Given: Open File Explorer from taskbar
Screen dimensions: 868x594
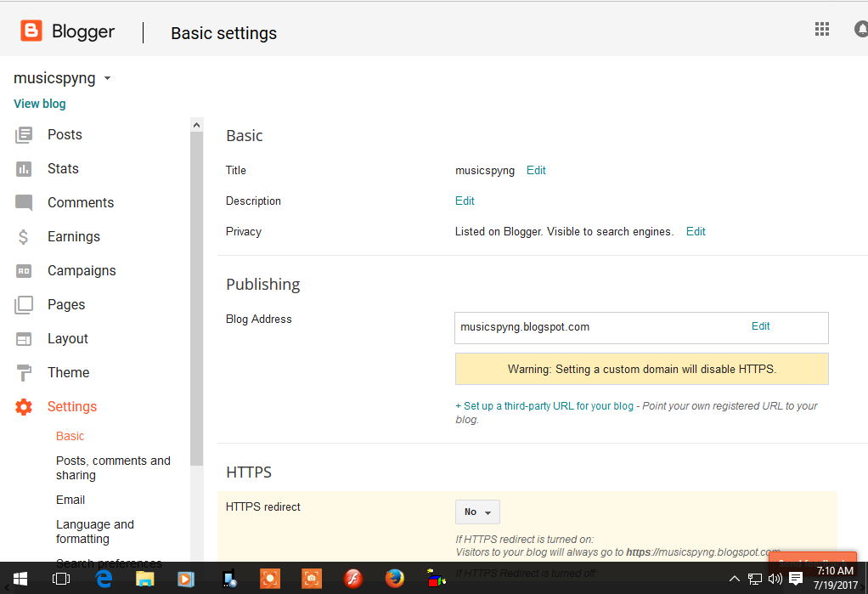Looking at the screenshot, I should click(145, 579).
